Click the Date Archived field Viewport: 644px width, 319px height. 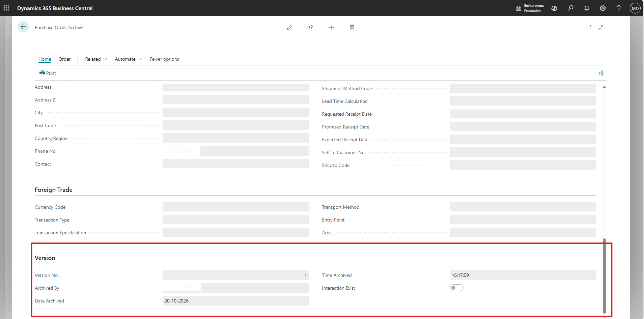point(235,301)
